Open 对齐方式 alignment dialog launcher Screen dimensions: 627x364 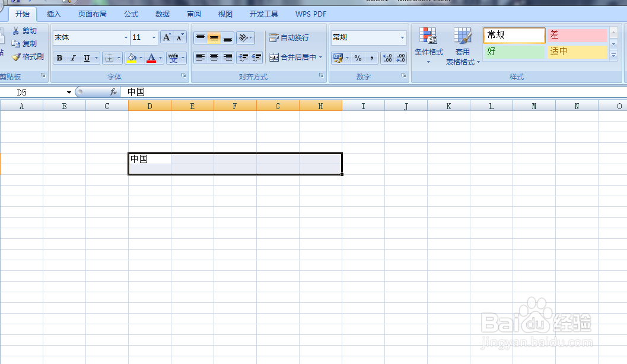click(x=322, y=75)
